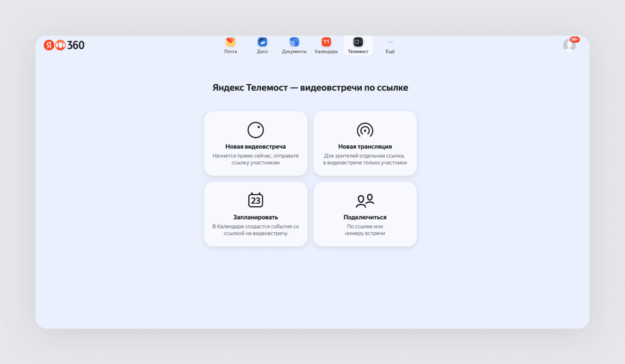Click the calendar 23 icon
This screenshot has height=364, width=625.
(x=256, y=200)
